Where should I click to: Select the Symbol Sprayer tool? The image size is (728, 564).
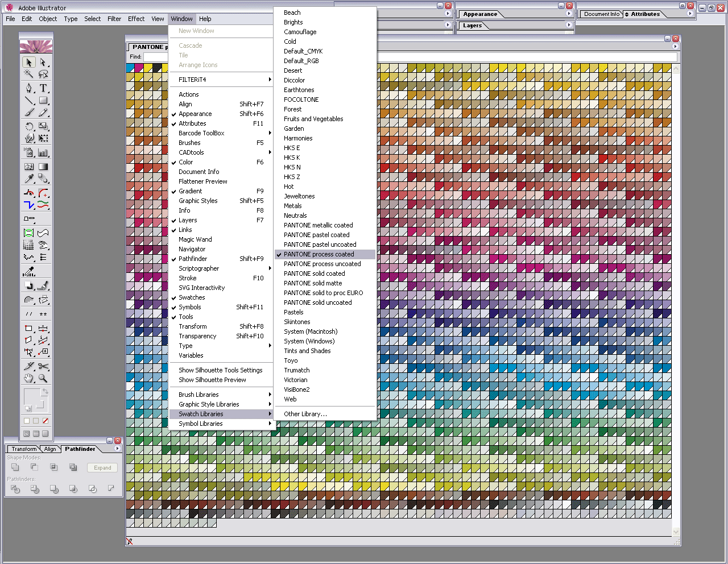[x=29, y=152]
